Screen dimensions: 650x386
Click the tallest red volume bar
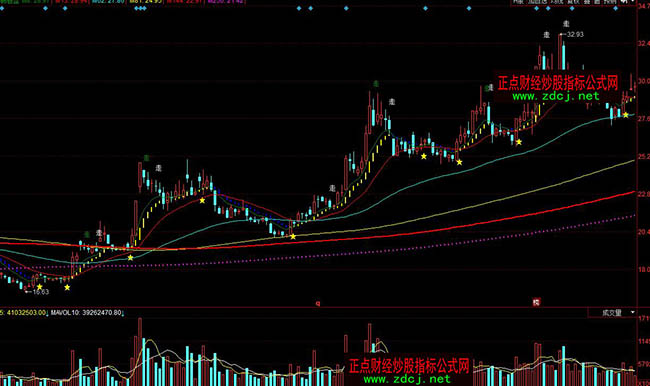(140, 352)
